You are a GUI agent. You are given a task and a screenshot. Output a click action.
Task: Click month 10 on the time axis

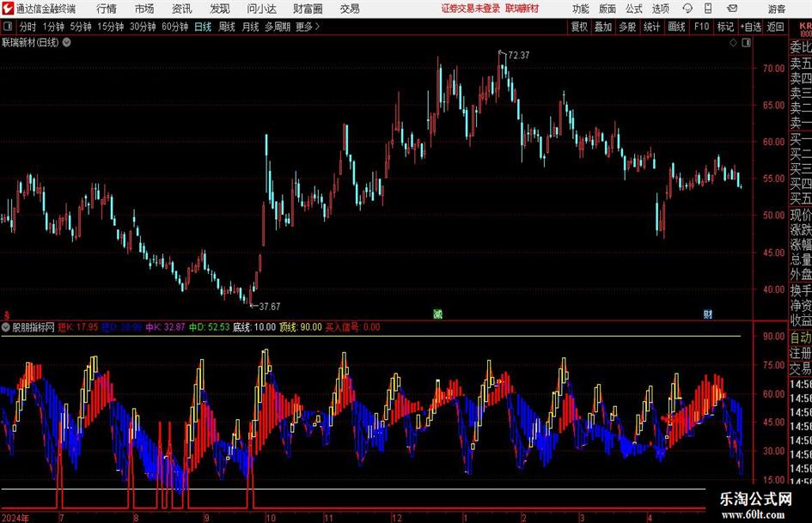click(271, 518)
